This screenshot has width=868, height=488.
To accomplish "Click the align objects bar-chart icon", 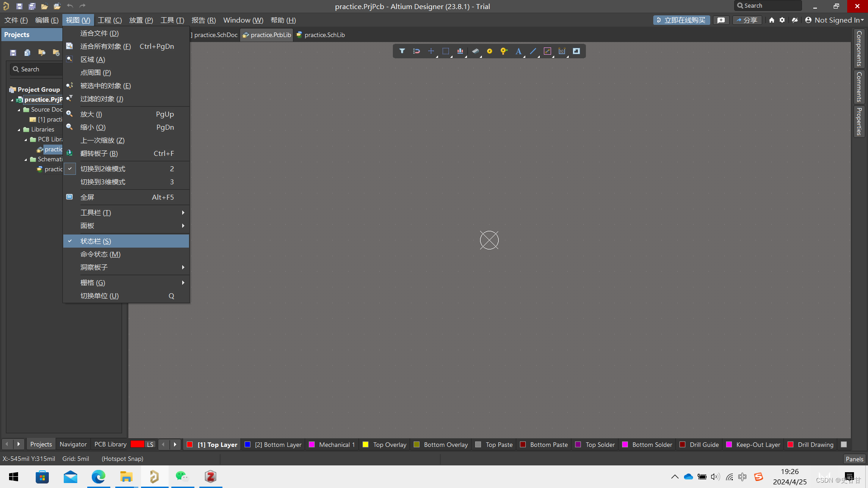I will [x=460, y=51].
